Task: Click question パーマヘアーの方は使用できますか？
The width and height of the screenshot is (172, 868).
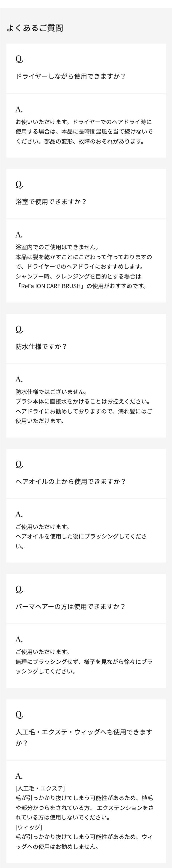Action: pyautogui.click(x=70, y=607)
